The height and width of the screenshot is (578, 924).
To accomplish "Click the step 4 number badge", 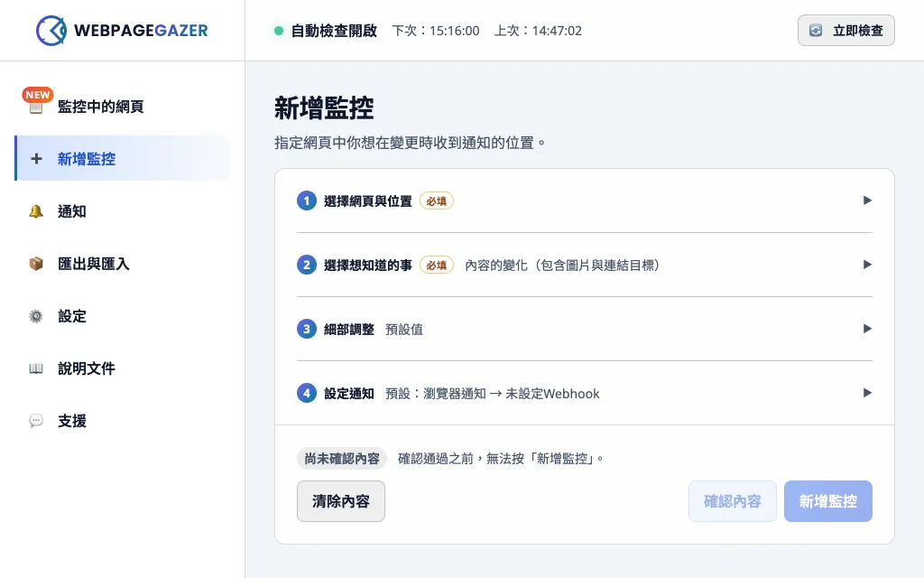I will (x=307, y=393).
